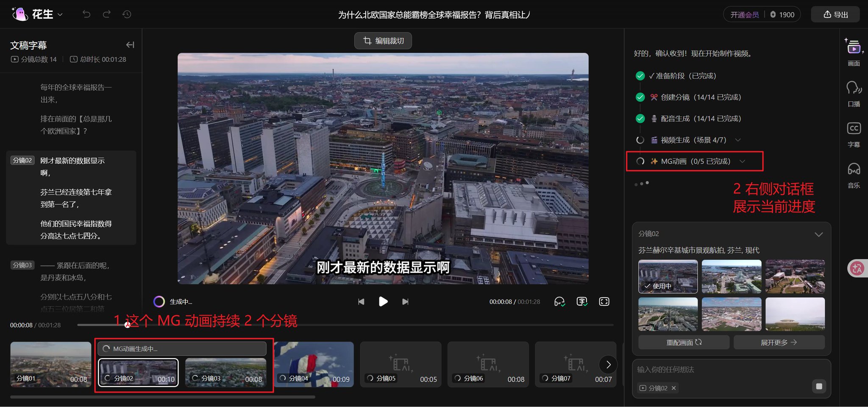
Task: Click the line 紧跟在后面的呢，是丹麦和冰岛
Action: pyautogui.click(x=75, y=271)
